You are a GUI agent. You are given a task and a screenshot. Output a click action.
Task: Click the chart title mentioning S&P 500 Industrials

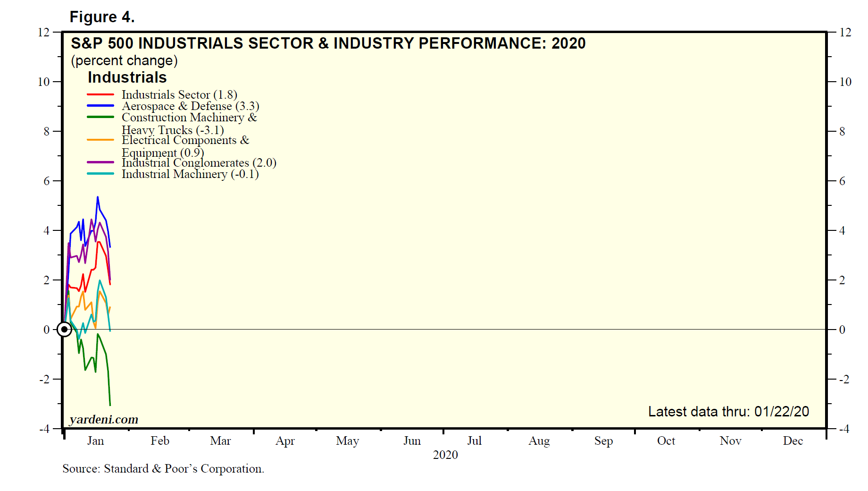click(328, 43)
